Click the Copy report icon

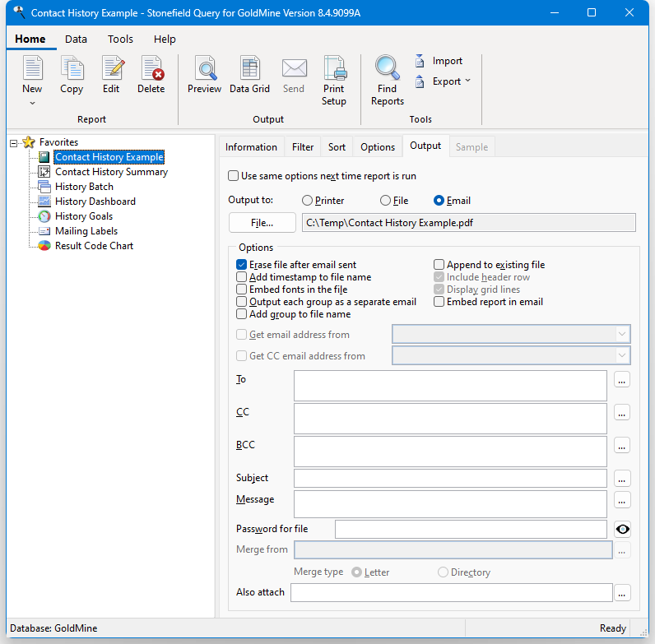(x=72, y=67)
